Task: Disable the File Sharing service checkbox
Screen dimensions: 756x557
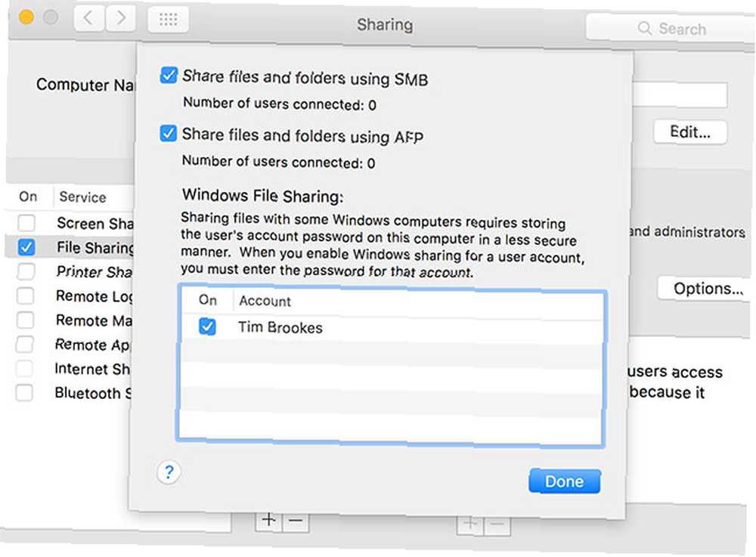Action: [x=26, y=247]
